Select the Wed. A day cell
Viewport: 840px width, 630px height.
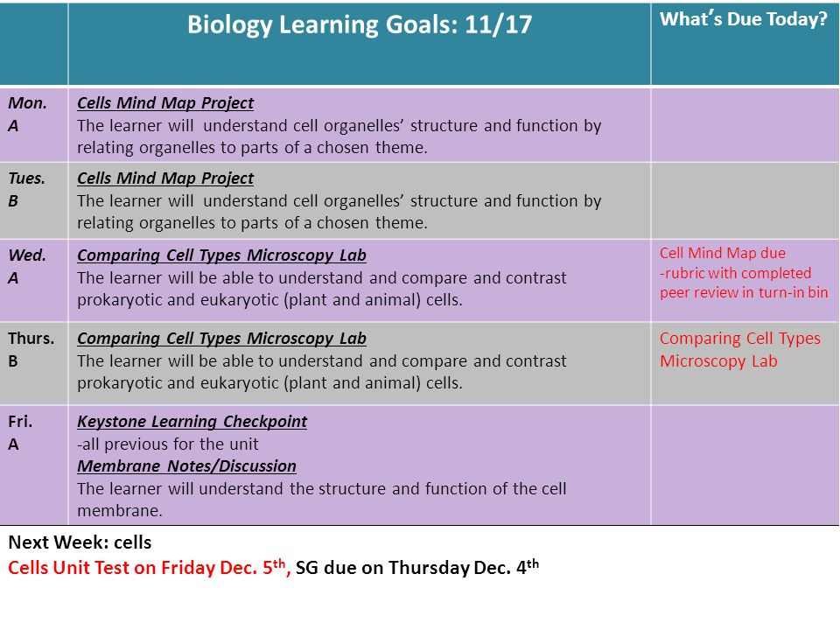point(34,280)
